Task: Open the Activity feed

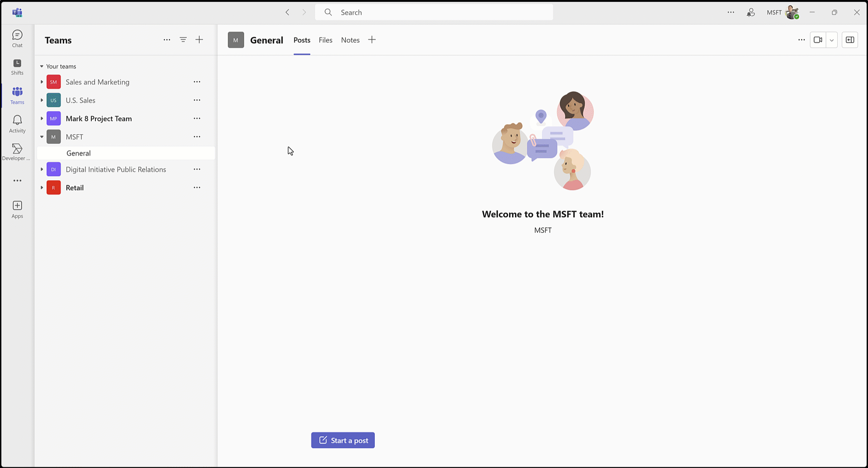Action: click(17, 123)
